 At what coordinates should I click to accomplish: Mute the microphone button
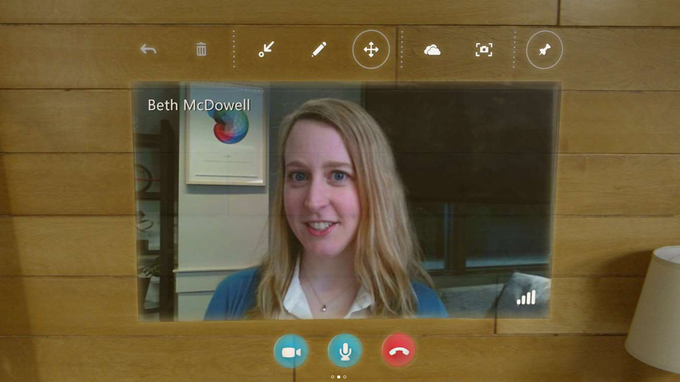(345, 351)
